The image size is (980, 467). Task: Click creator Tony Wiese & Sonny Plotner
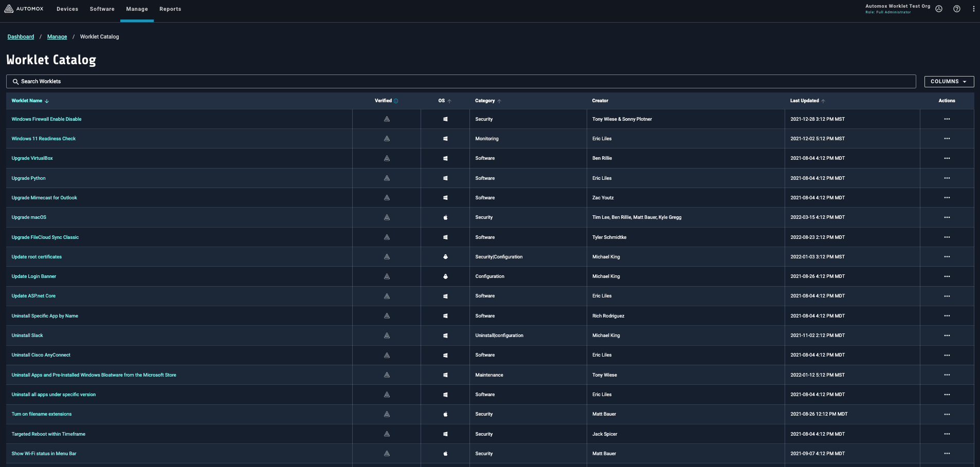coord(622,119)
